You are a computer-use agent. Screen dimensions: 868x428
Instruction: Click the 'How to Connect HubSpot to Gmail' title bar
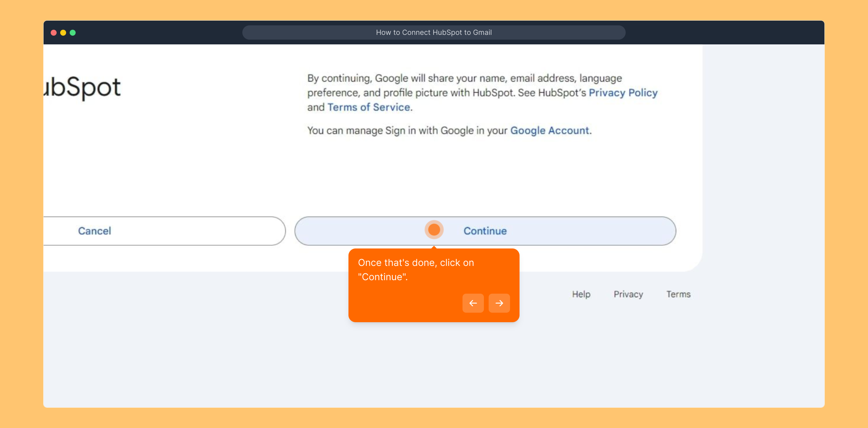pyautogui.click(x=434, y=32)
